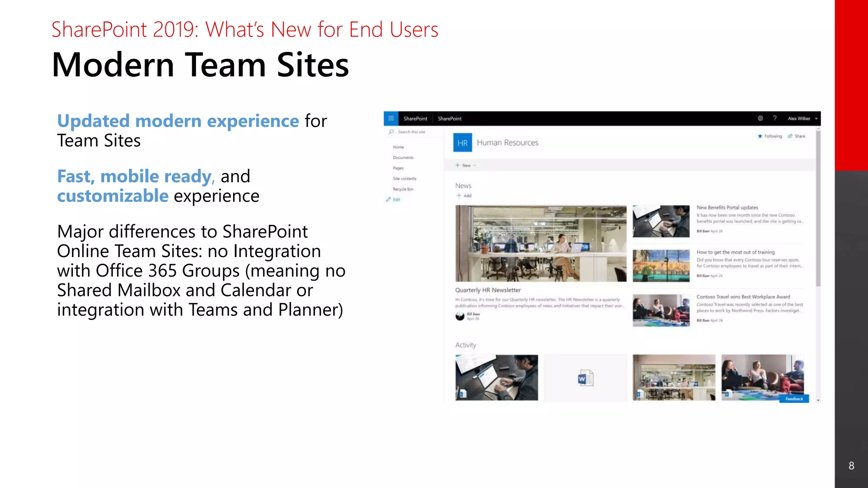The width and height of the screenshot is (868, 488).
Task: Open the Quarterly HR Newsletter headline
Action: coord(488,290)
